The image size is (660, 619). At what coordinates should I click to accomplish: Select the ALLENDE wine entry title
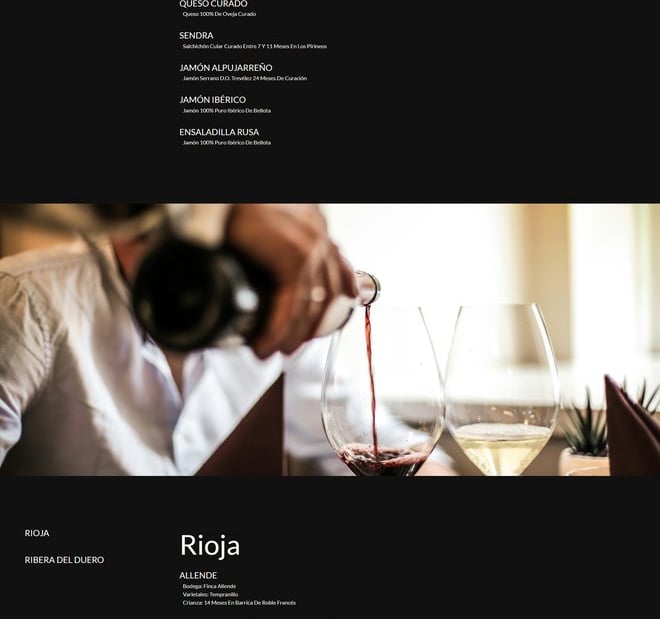198,575
